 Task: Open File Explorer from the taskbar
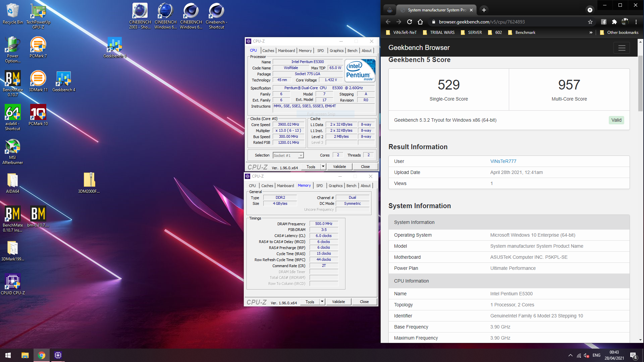tap(25, 355)
